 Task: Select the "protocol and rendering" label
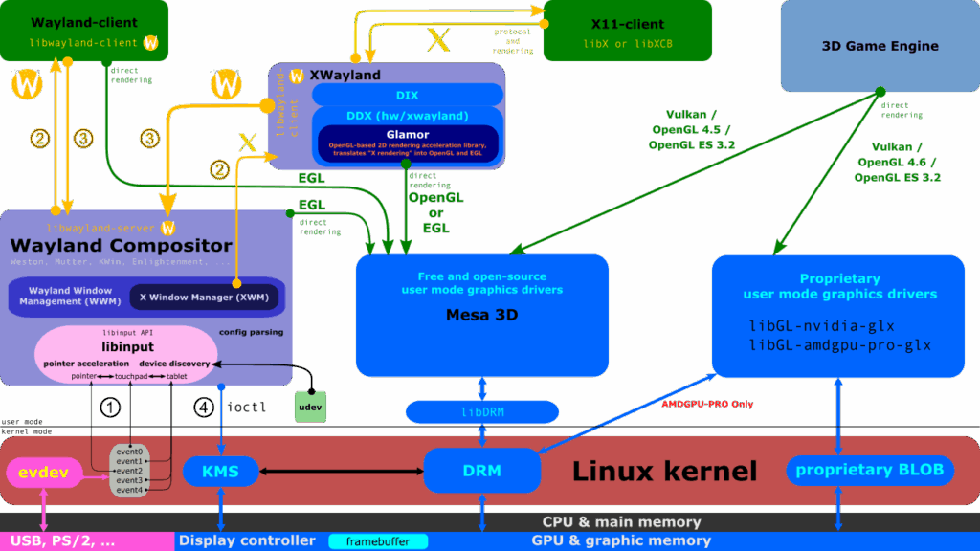point(513,41)
